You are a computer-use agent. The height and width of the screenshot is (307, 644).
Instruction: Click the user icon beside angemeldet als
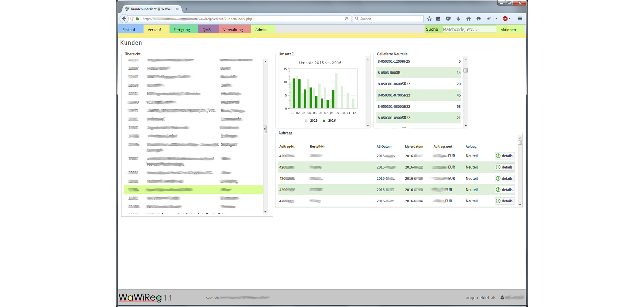point(502,297)
